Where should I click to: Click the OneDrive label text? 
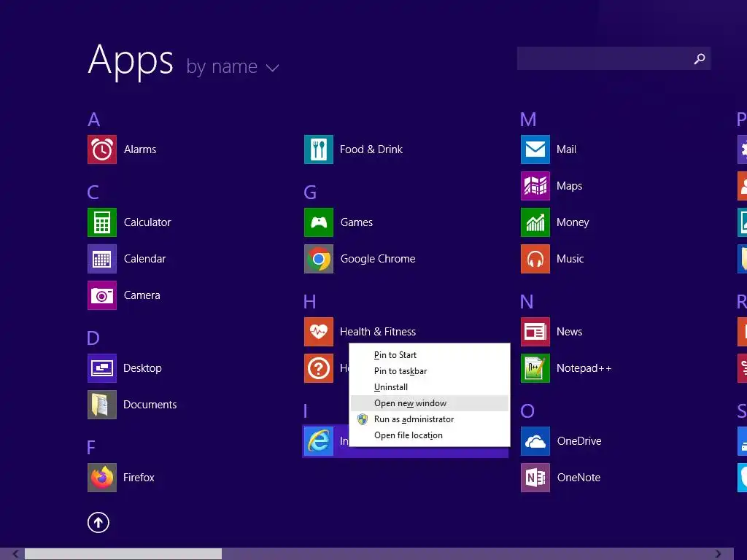click(579, 441)
